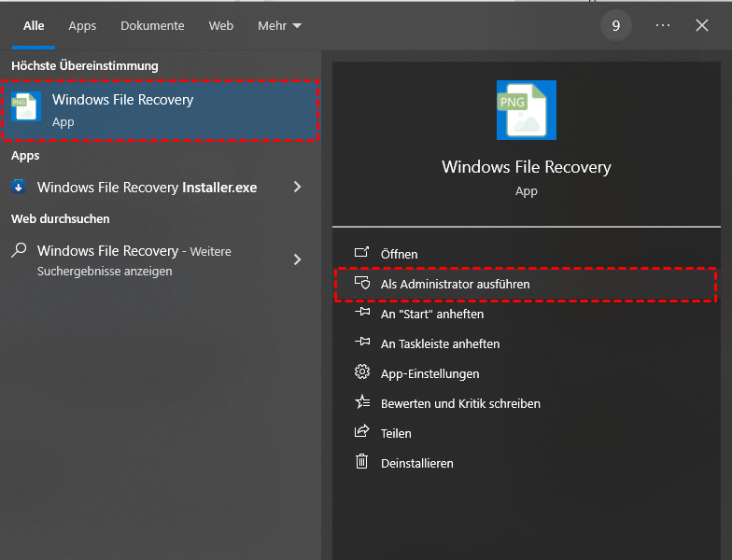Switch to the Alle tab
732x560 pixels.
(34, 26)
